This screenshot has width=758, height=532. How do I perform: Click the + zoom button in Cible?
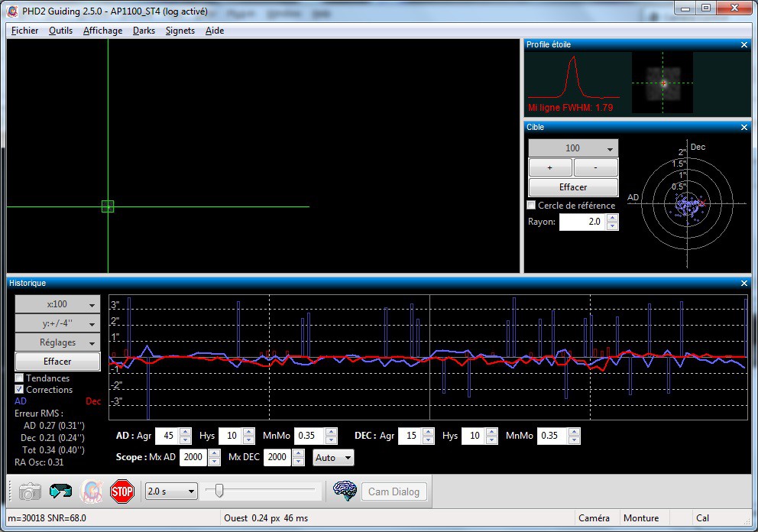click(550, 167)
